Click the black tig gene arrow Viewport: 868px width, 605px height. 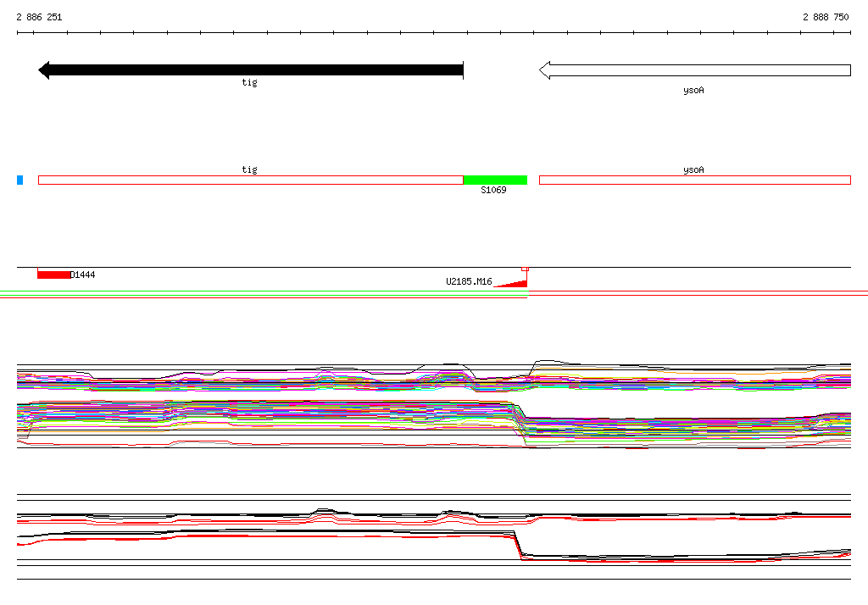coord(251,70)
